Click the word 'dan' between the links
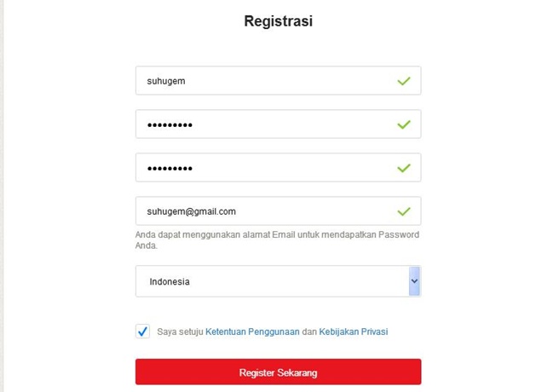The height and width of the screenshot is (392, 548). click(309, 331)
